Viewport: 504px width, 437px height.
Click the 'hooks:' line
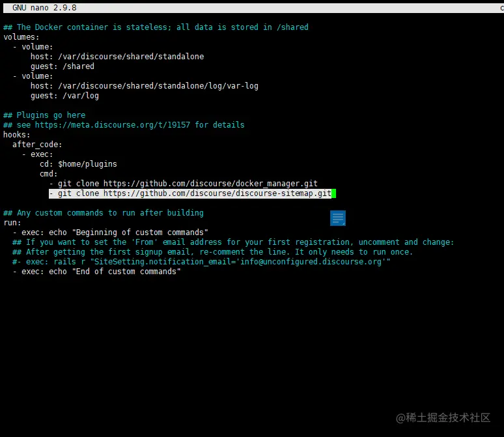pos(17,135)
